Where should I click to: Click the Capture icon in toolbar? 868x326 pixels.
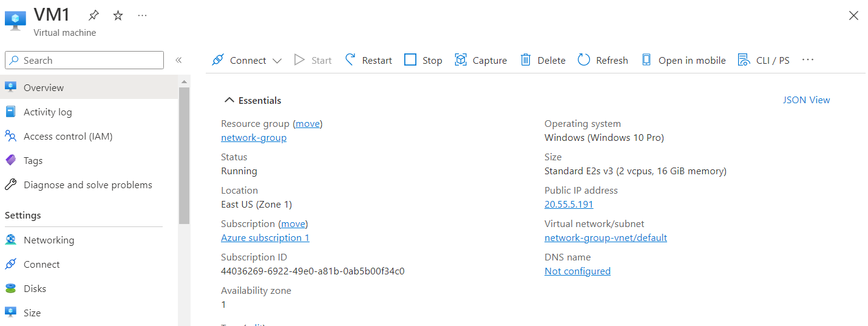coord(461,59)
